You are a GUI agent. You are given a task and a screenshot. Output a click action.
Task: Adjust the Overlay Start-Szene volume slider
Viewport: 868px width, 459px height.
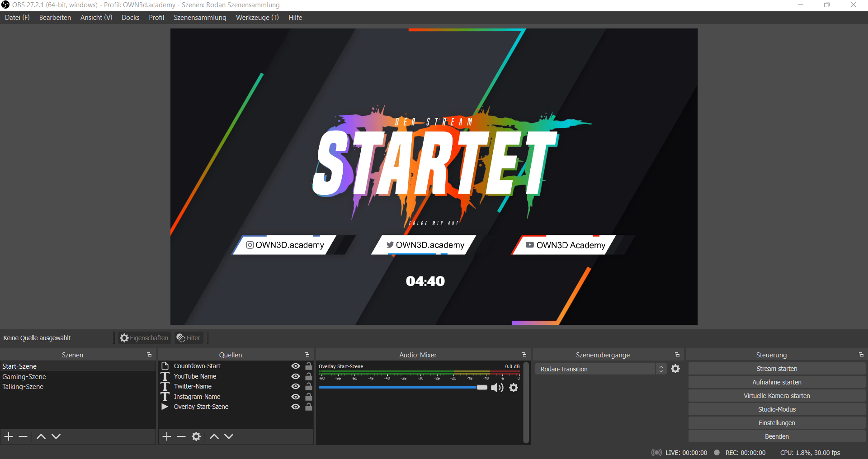481,387
